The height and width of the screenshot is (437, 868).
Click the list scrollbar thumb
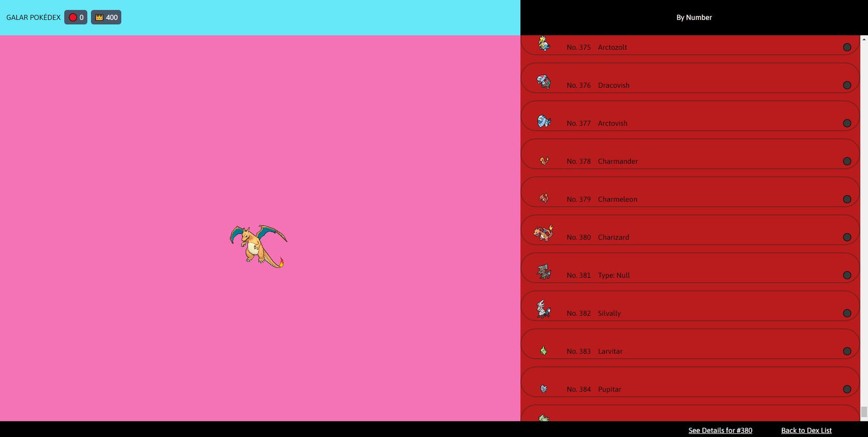coord(864,412)
